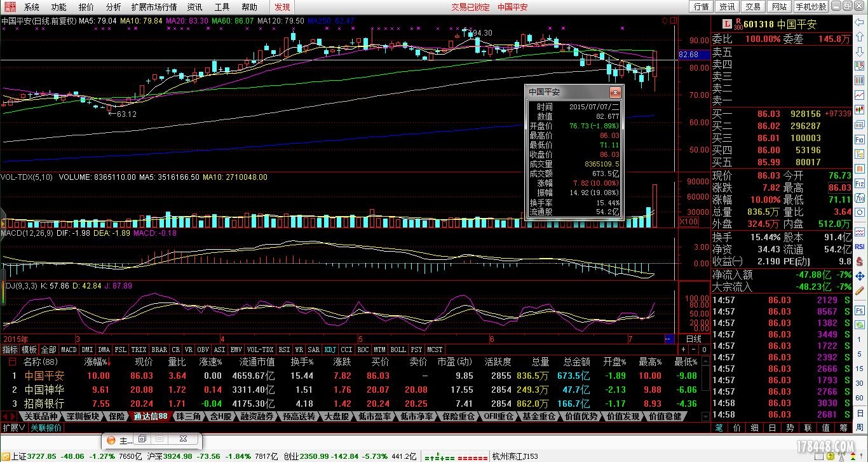Click the F12 trade order icon
Viewport: 868px width, 462px height.
(x=858, y=184)
